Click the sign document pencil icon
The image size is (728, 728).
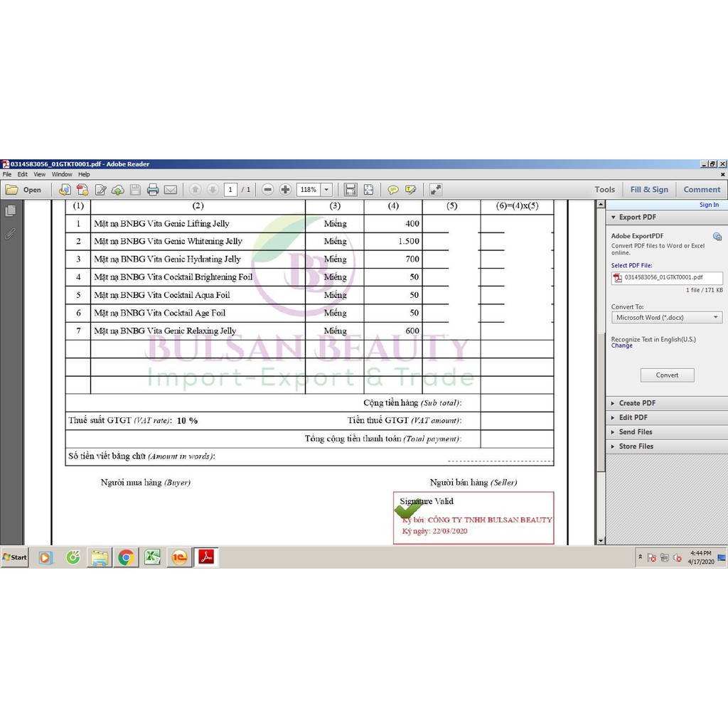[x=100, y=189]
